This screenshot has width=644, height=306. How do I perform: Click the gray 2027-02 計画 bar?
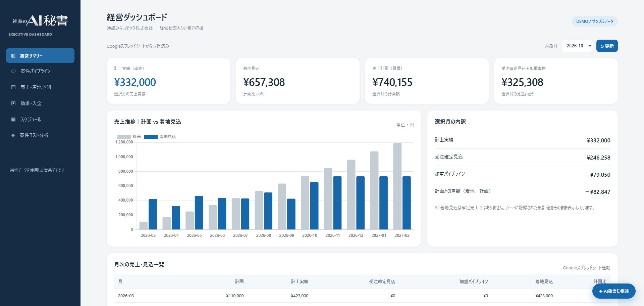pos(397,186)
